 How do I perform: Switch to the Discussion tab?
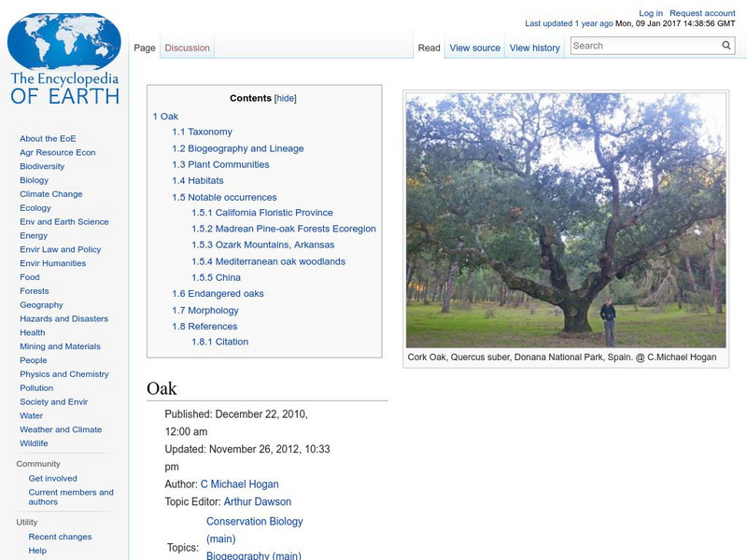187,47
